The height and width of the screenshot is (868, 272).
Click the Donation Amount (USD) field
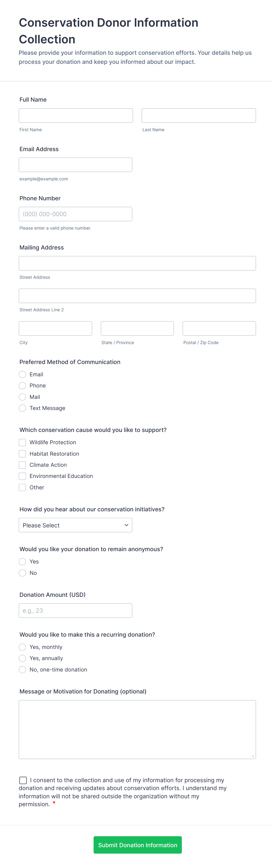point(75,611)
